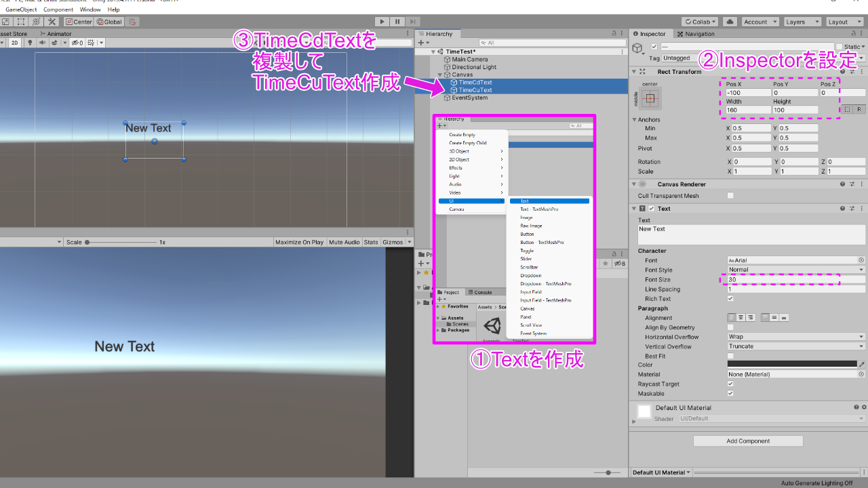The image size is (868, 488).
Task: Set horizontal alignment to center
Action: click(741, 318)
